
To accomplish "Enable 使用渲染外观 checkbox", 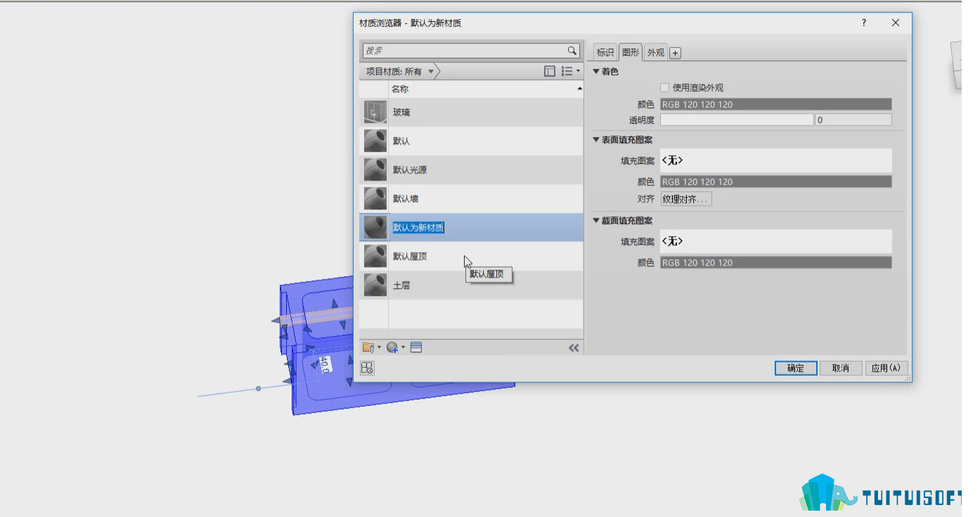I will [x=664, y=88].
